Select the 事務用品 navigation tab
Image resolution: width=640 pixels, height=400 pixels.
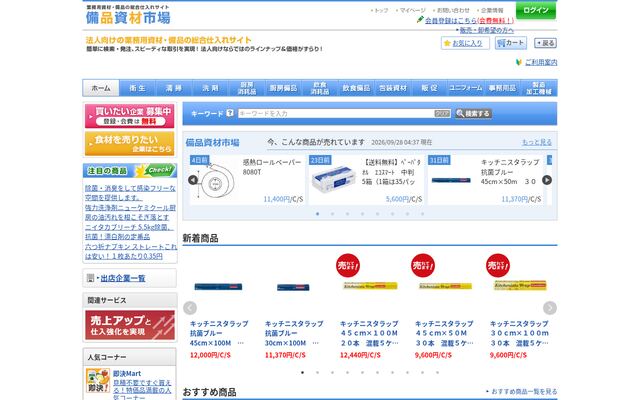point(502,88)
